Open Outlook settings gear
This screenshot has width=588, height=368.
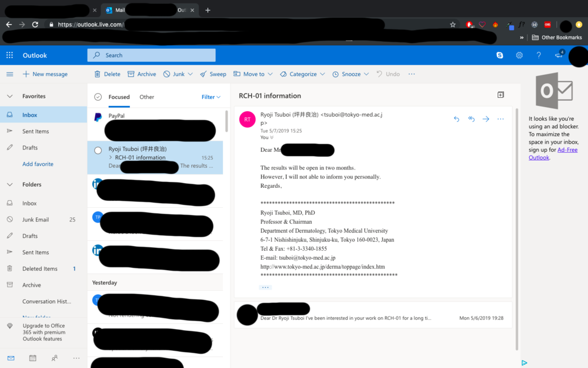pos(519,55)
